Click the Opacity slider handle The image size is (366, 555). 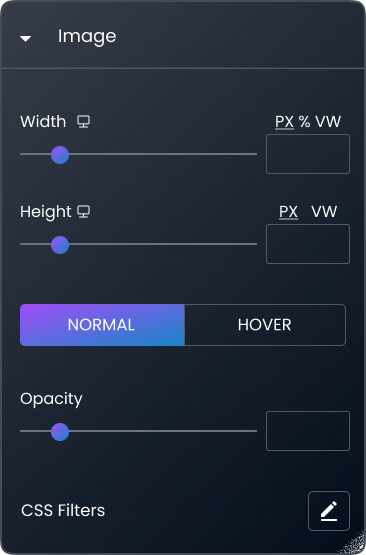pyautogui.click(x=60, y=432)
